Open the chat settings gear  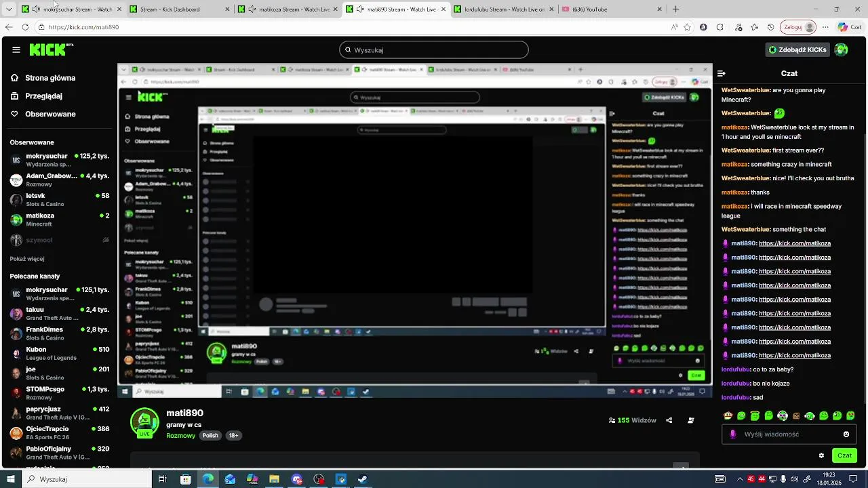coord(821,455)
